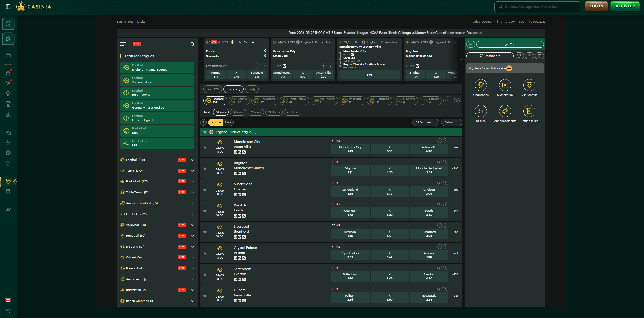The height and width of the screenshot is (318, 644).
Task: Collapse the sidebar panel toggle icon
Action: coord(8,7)
